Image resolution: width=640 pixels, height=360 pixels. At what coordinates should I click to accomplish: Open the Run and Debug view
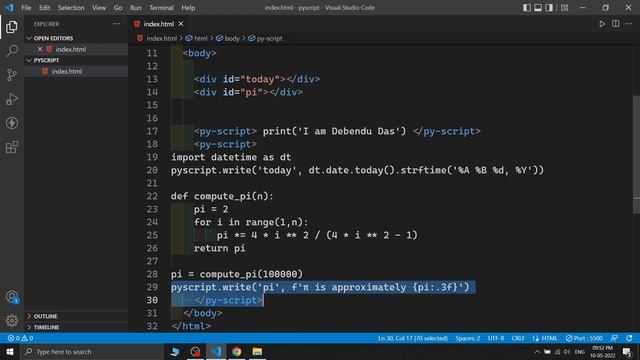pyautogui.click(x=12, y=99)
